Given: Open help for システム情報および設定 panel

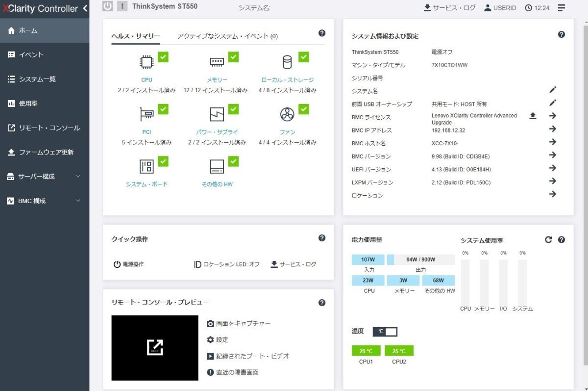Looking at the screenshot, I should pyautogui.click(x=562, y=34).
